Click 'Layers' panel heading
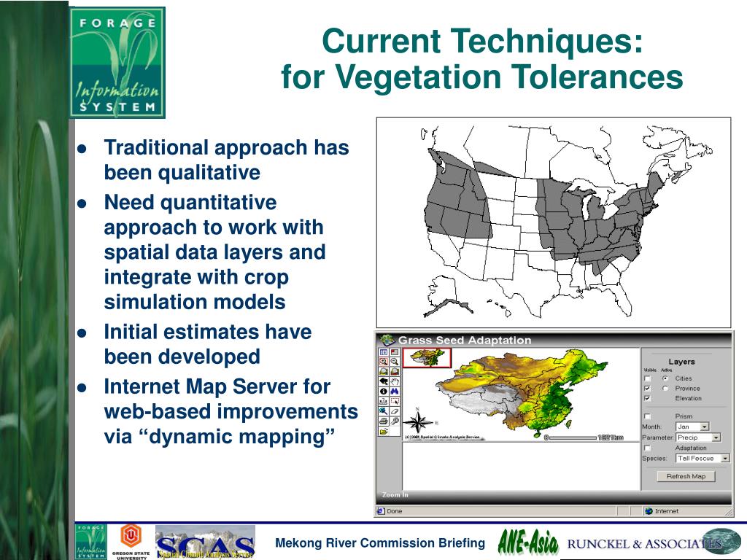The height and width of the screenshot is (560, 747). [681, 362]
